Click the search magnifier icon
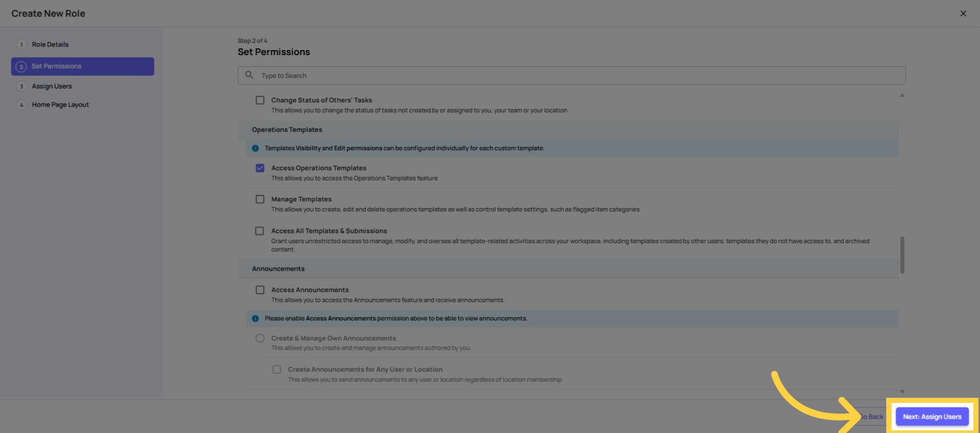 point(249,75)
